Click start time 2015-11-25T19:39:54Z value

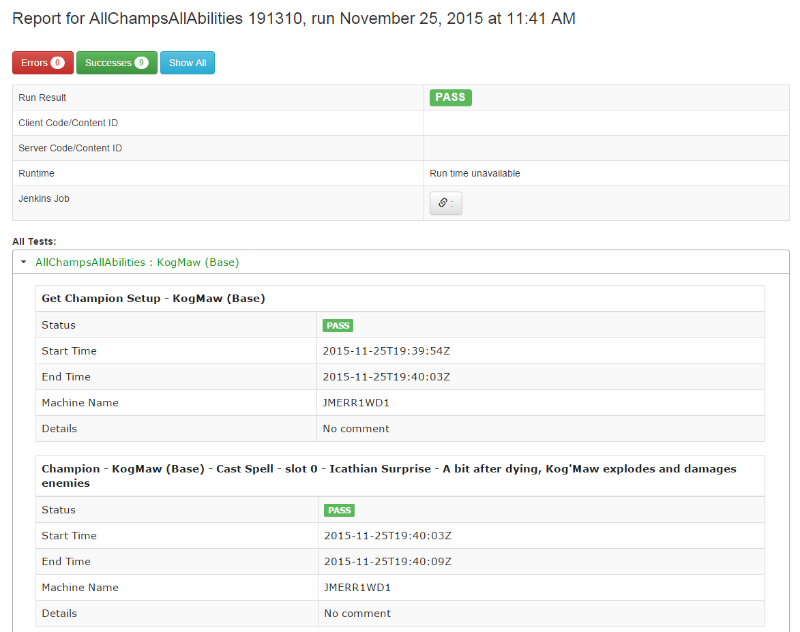pos(386,351)
